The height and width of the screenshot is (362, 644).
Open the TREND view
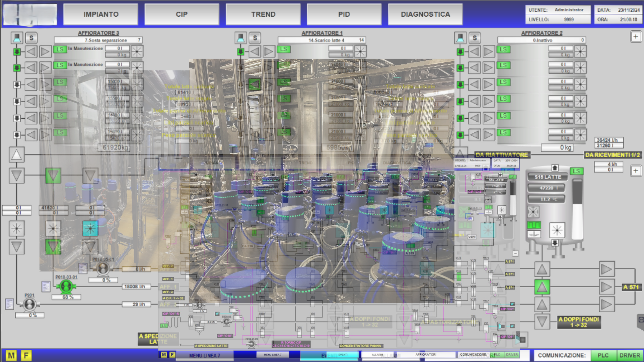pyautogui.click(x=263, y=14)
